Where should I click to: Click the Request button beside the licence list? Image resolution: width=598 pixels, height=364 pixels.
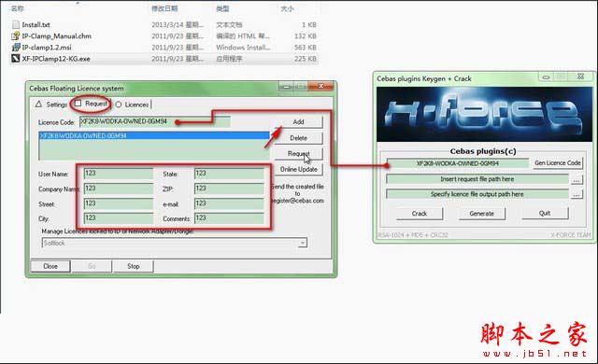coord(298,153)
